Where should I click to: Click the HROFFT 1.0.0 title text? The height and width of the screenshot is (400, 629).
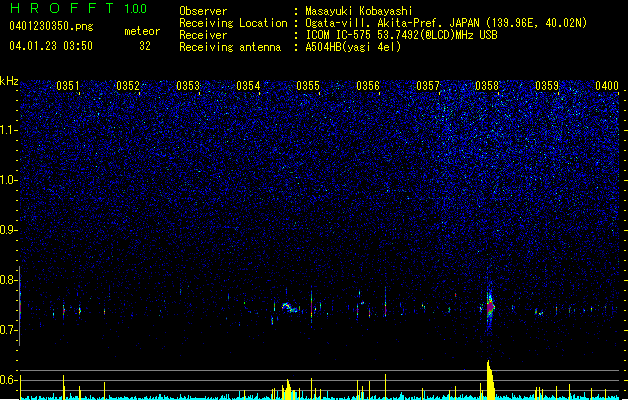click(79, 8)
